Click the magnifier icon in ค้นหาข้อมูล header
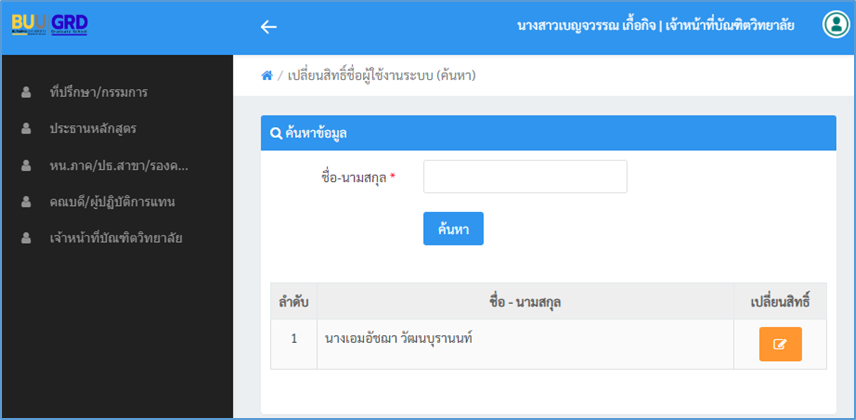 click(276, 133)
